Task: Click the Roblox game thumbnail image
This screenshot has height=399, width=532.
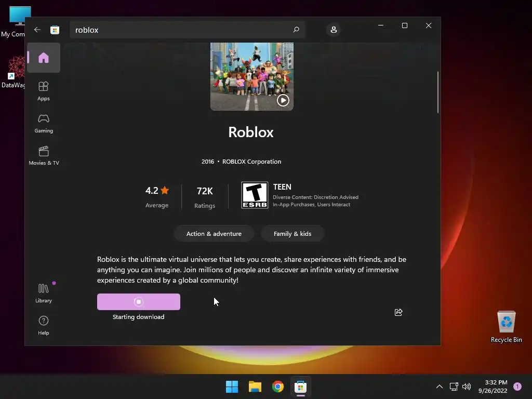Action: point(252,76)
